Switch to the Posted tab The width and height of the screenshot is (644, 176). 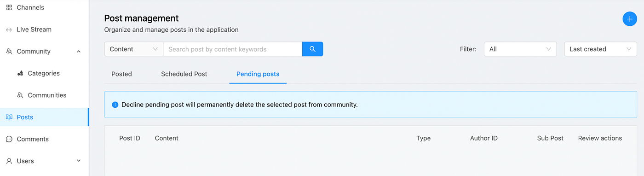click(x=121, y=74)
